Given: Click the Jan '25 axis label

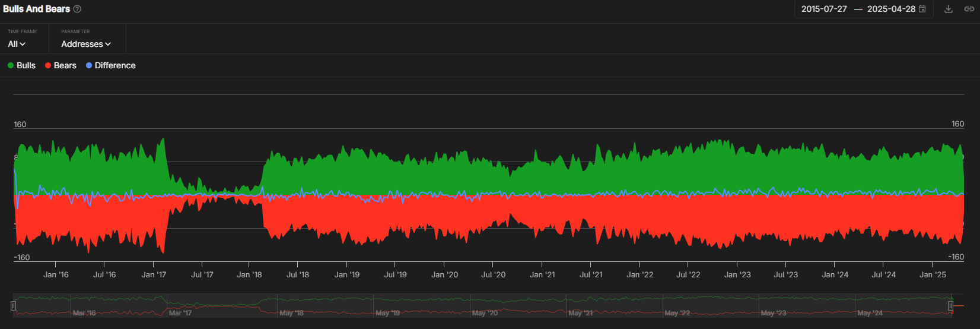Looking at the screenshot, I should point(933,274).
